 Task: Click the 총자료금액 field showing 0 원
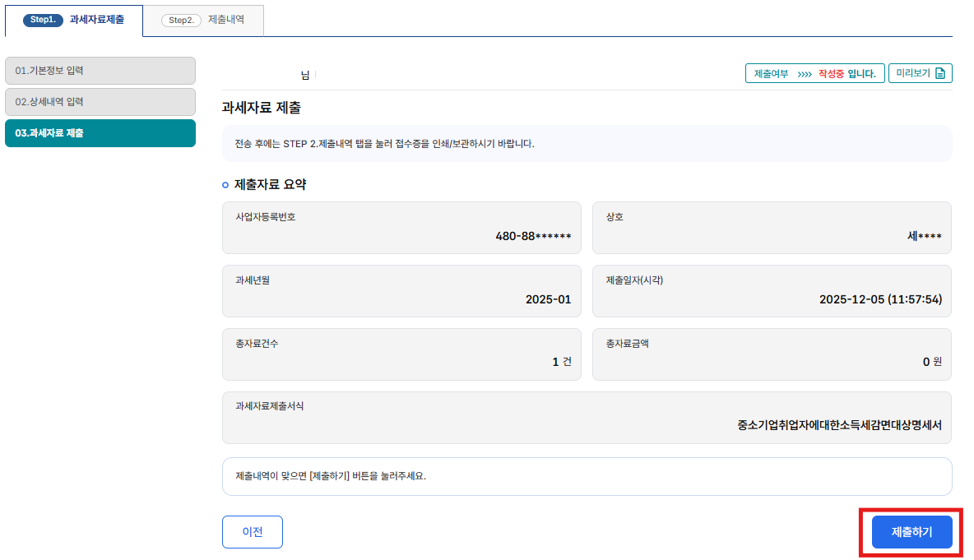coord(772,354)
